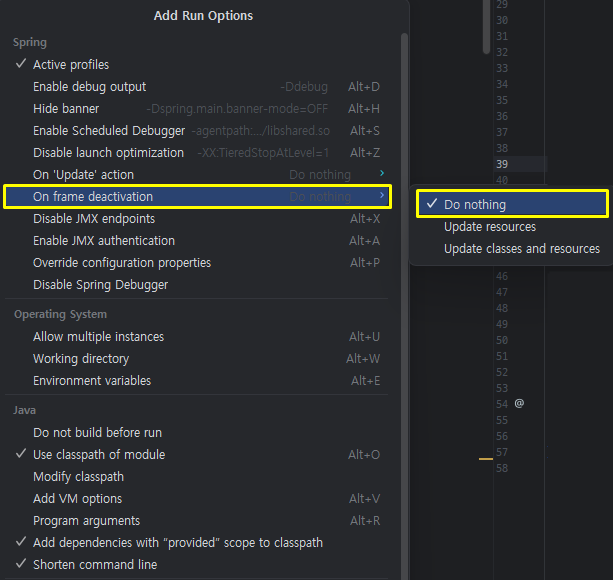The height and width of the screenshot is (580, 613).
Task: Click Environment variables option
Action: (x=197, y=380)
